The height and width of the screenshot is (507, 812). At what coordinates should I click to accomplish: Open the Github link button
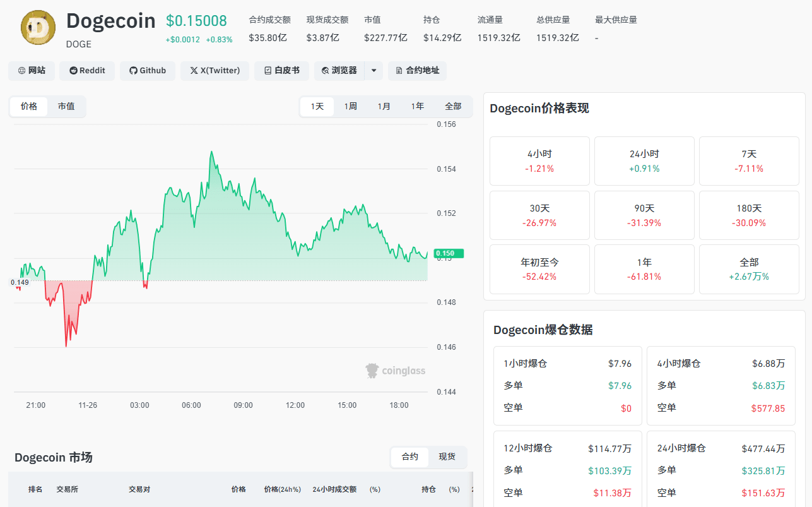point(148,71)
